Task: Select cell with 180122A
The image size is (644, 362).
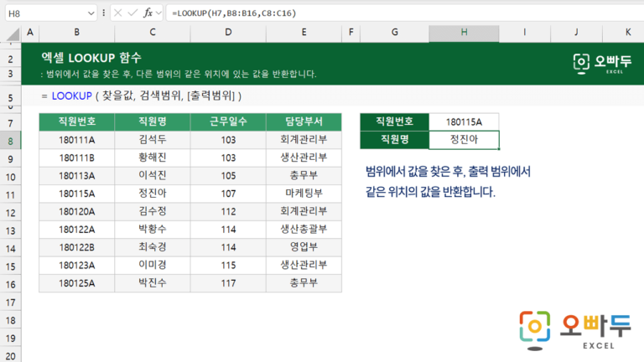Action: tap(77, 230)
